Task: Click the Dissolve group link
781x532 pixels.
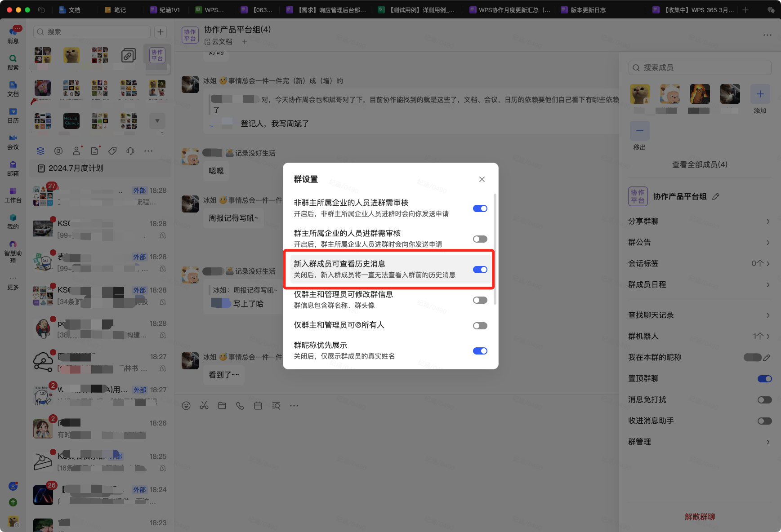Action: tap(700, 517)
